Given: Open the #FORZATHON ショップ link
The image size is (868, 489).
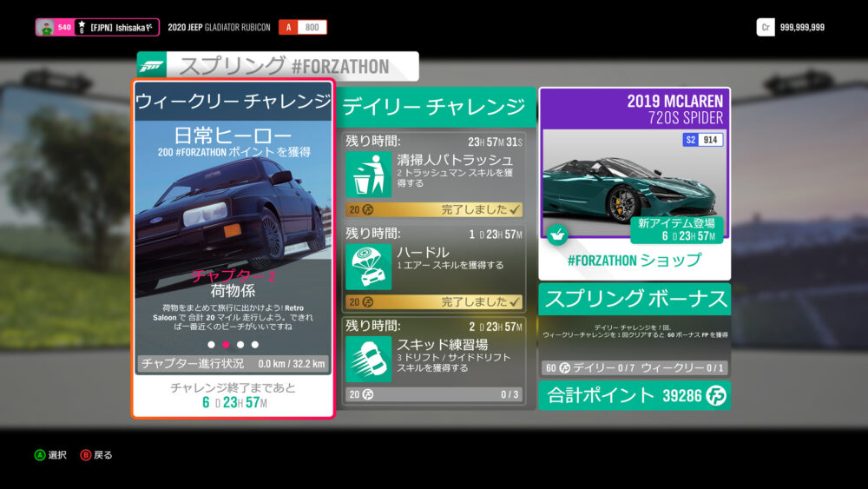Looking at the screenshot, I should tap(635, 261).
